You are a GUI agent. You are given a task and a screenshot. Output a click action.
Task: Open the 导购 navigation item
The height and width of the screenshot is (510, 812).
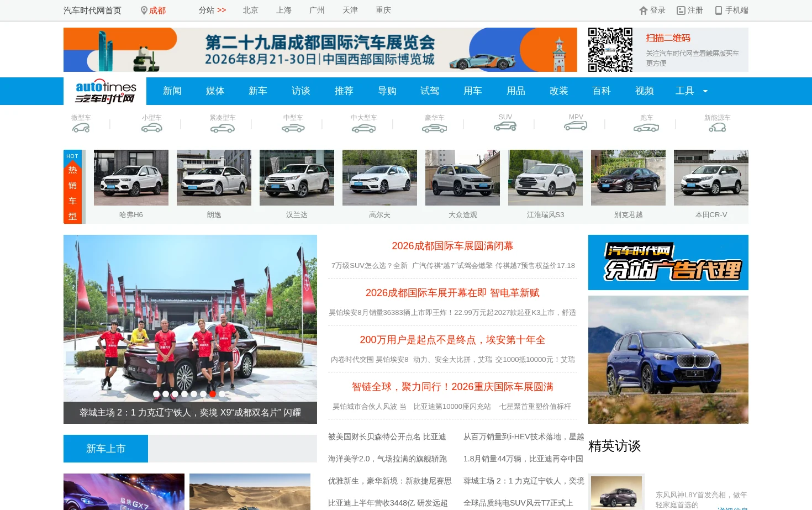(x=387, y=91)
